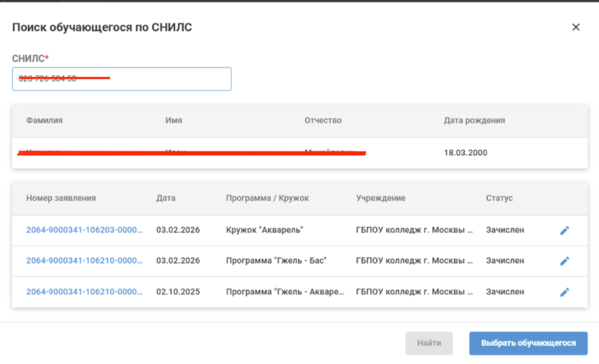Close the СНИЛС search dialog
This screenshot has height=364, width=599.
pos(576,27)
